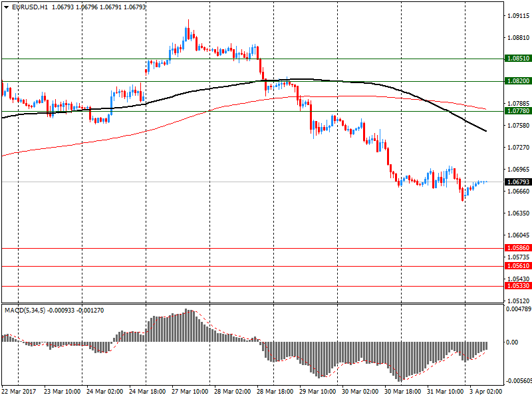Image resolution: width=532 pixels, height=399 pixels.
Task: Select the 1.08200 resistance level label
Action: pyautogui.click(x=518, y=81)
